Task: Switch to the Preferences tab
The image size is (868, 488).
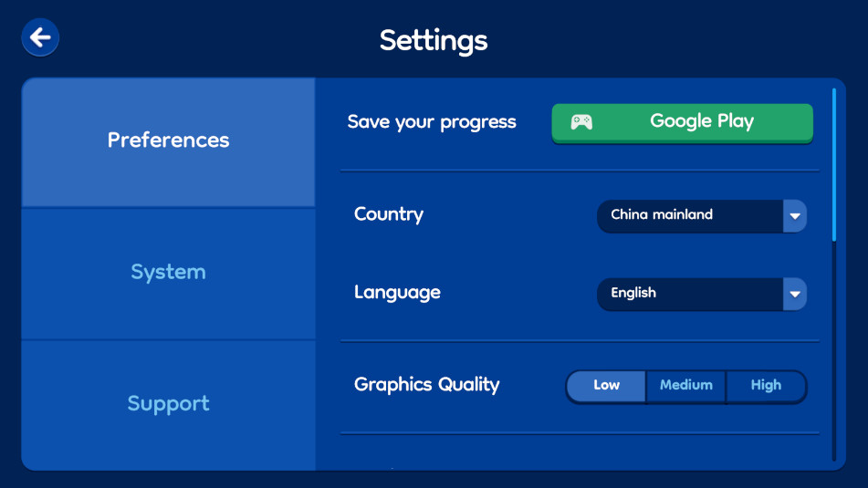Action: 168,141
